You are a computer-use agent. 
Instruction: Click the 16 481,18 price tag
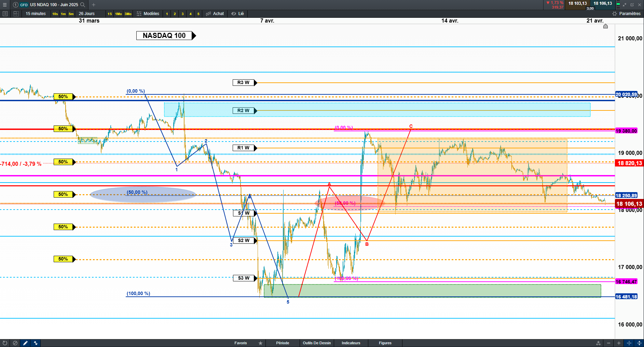coord(626,297)
